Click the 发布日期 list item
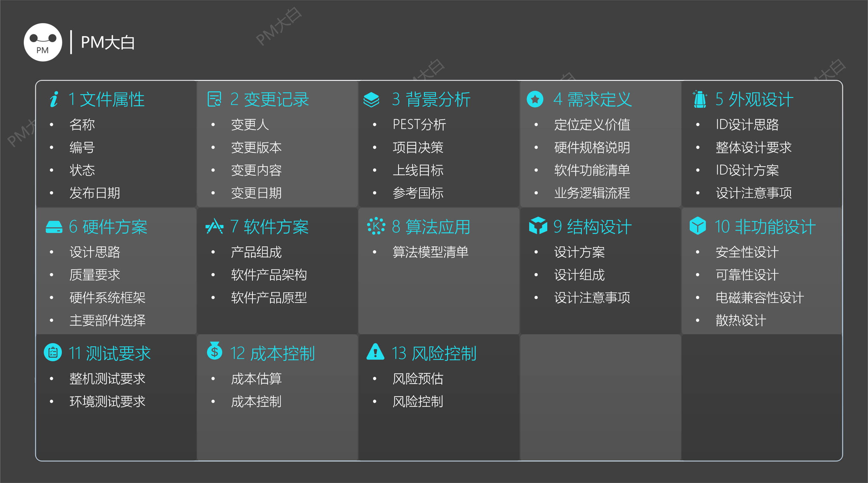This screenshot has height=483, width=868. pos(95,193)
